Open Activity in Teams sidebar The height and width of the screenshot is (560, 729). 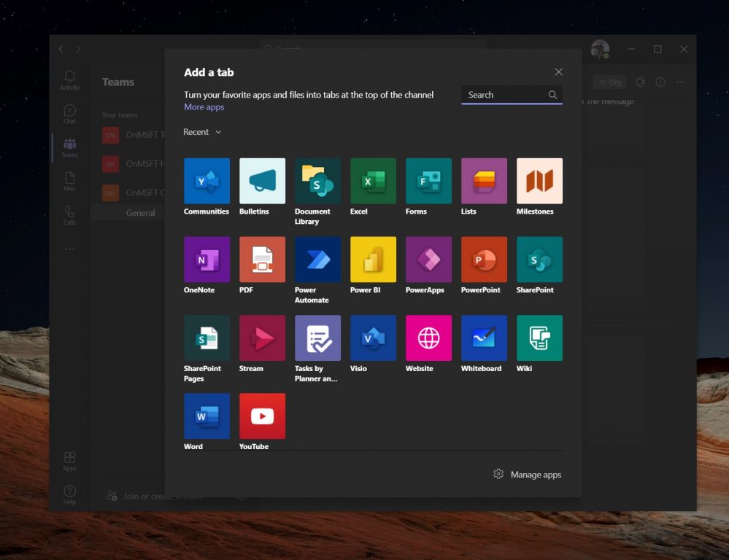70,80
